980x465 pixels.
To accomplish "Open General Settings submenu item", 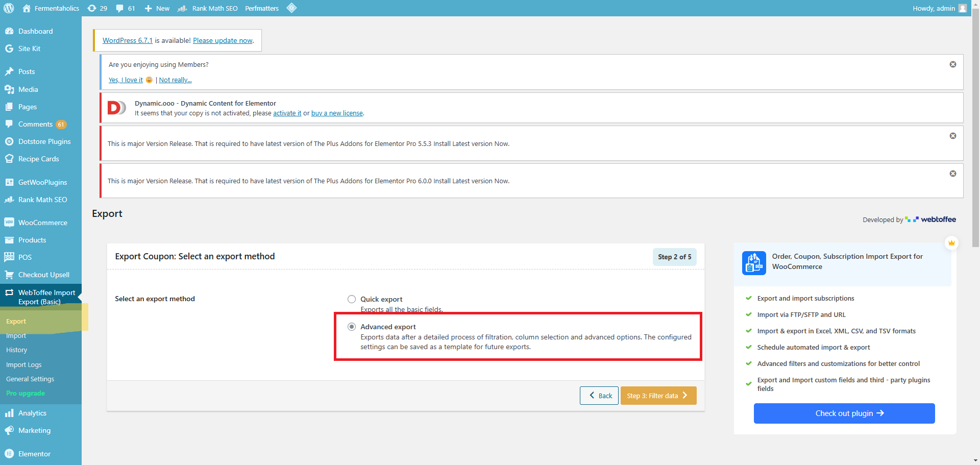I will (x=30, y=379).
